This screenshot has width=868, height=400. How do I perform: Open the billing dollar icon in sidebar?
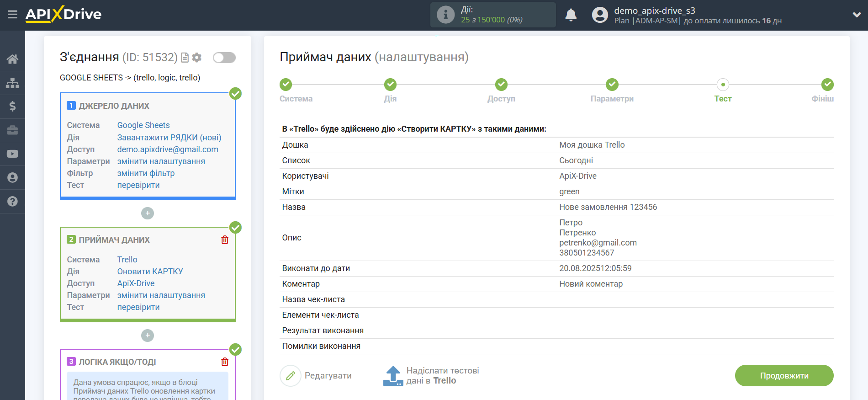12,107
